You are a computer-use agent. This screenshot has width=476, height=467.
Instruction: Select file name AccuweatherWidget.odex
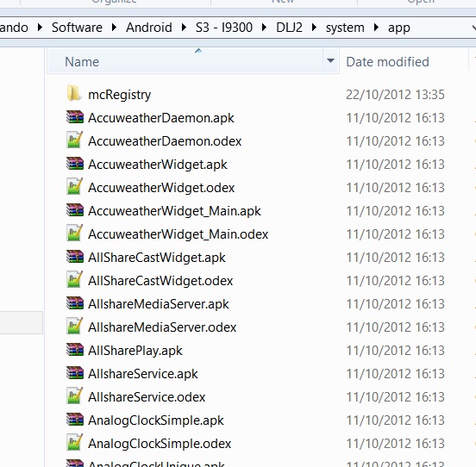pos(161,188)
